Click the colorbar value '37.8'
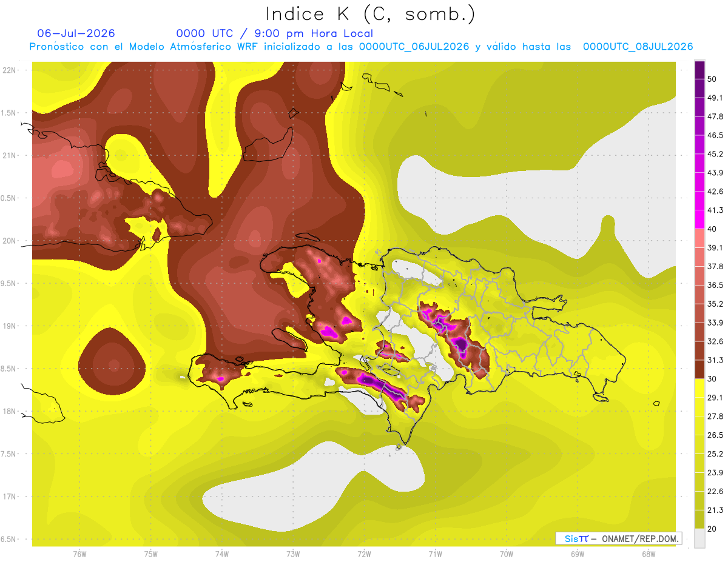This screenshot has width=728, height=562. point(715,266)
